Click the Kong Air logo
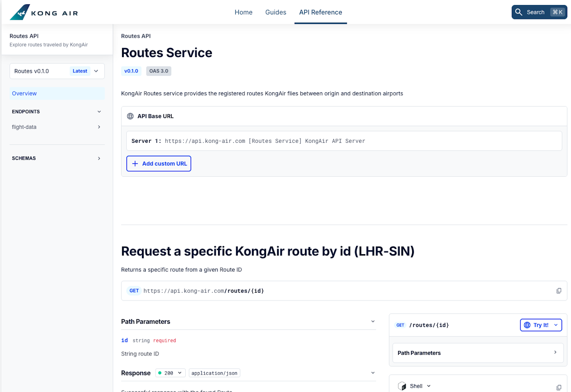The width and height of the screenshot is (571, 392). 43,12
